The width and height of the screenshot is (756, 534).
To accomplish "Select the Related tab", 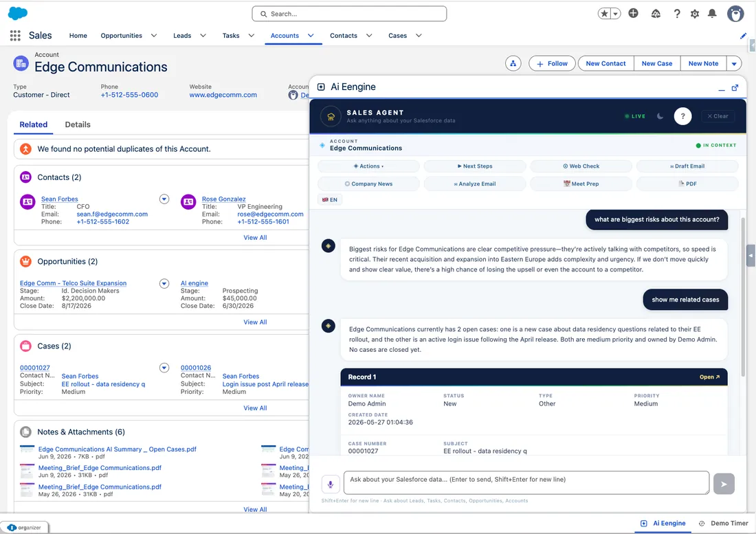I will click(33, 124).
